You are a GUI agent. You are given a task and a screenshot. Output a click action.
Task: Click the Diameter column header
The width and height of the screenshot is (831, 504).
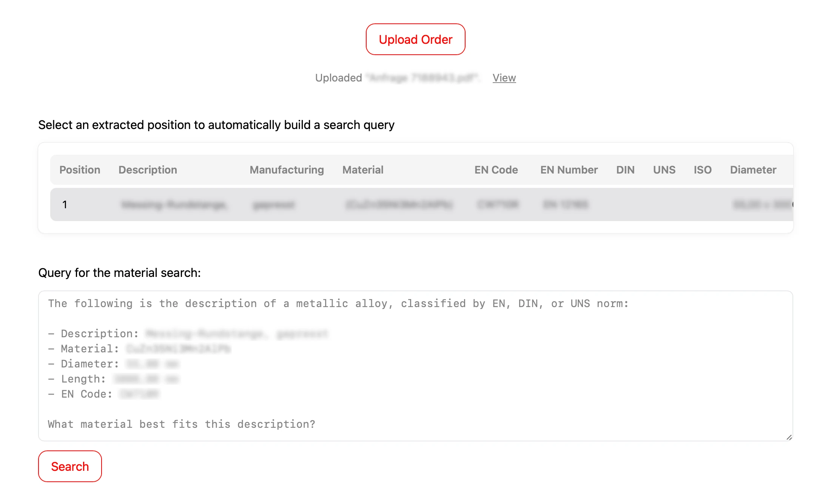[753, 170]
